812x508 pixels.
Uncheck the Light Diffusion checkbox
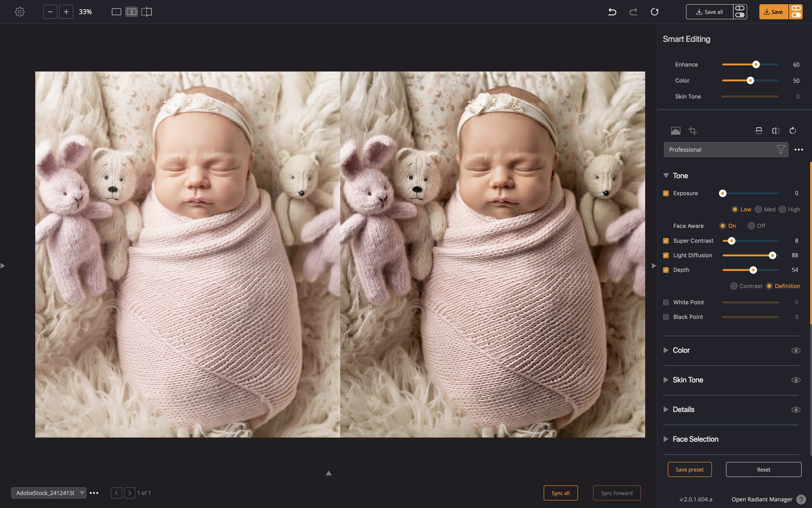tap(666, 255)
